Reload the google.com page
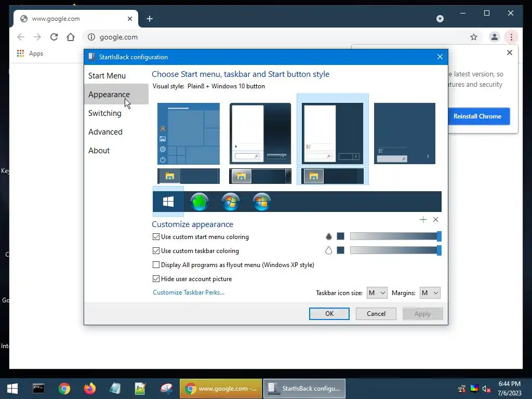 [x=54, y=37]
